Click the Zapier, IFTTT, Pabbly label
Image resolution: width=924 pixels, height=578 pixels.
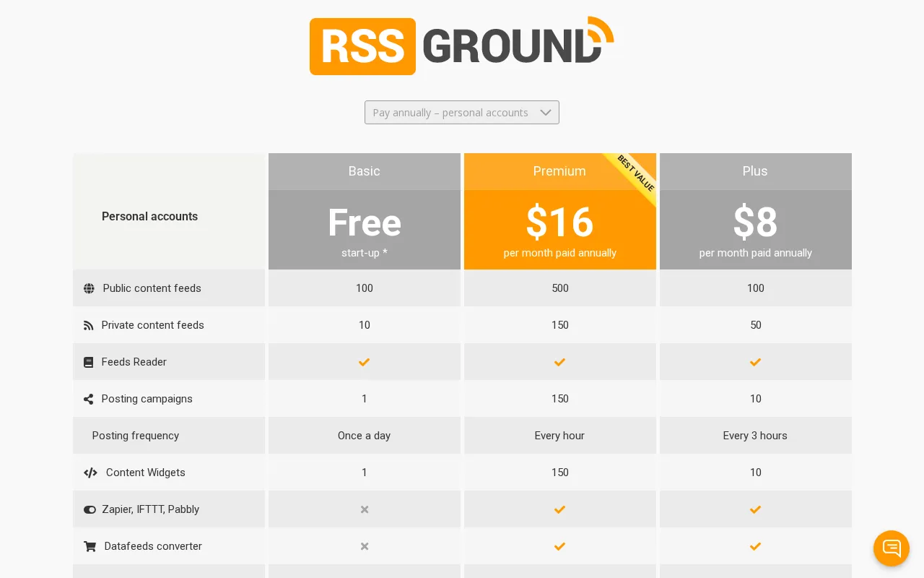tap(151, 509)
